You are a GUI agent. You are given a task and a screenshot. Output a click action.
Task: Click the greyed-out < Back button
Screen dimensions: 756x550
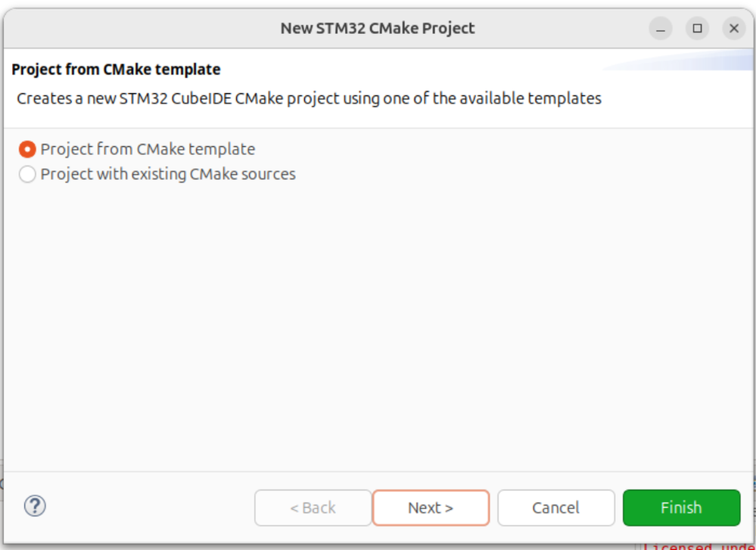(x=313, y=508)
